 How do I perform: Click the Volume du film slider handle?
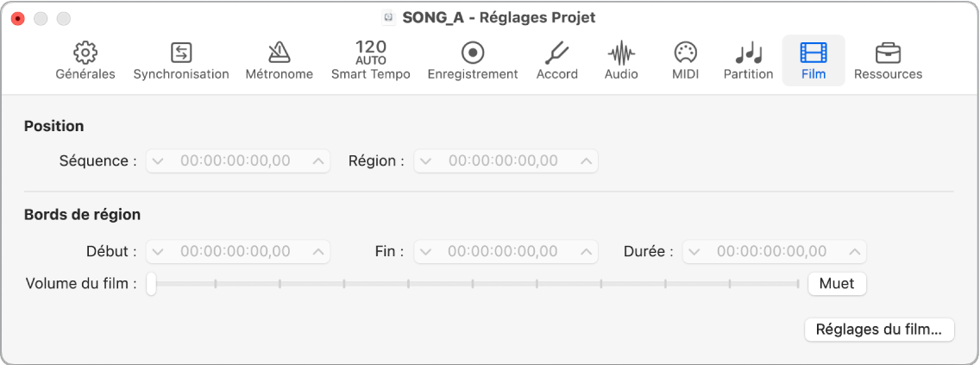(x=151, y=285)
